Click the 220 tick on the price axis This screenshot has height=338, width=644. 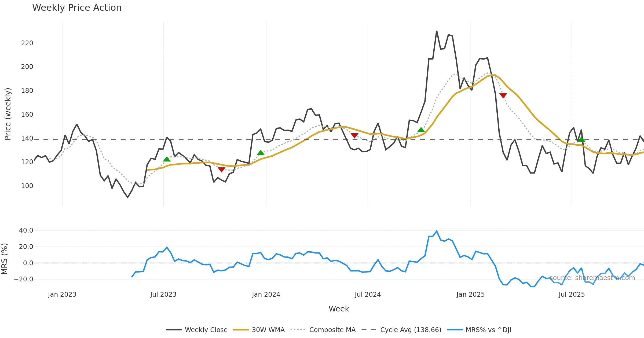[27, 43]
